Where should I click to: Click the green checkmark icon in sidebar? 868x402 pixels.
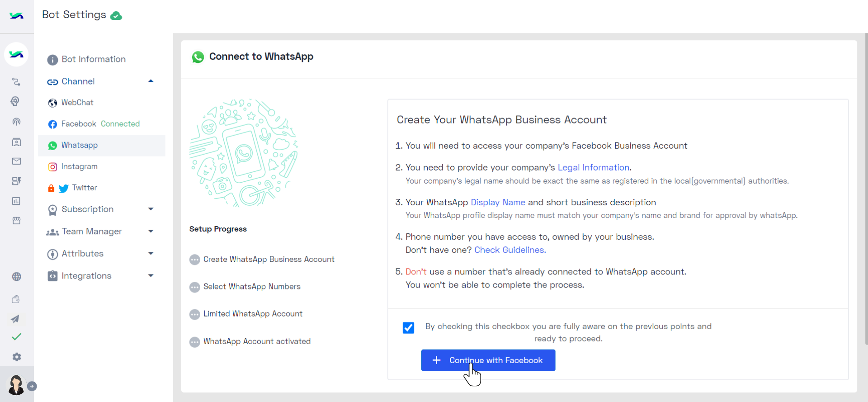click(17, 337)
